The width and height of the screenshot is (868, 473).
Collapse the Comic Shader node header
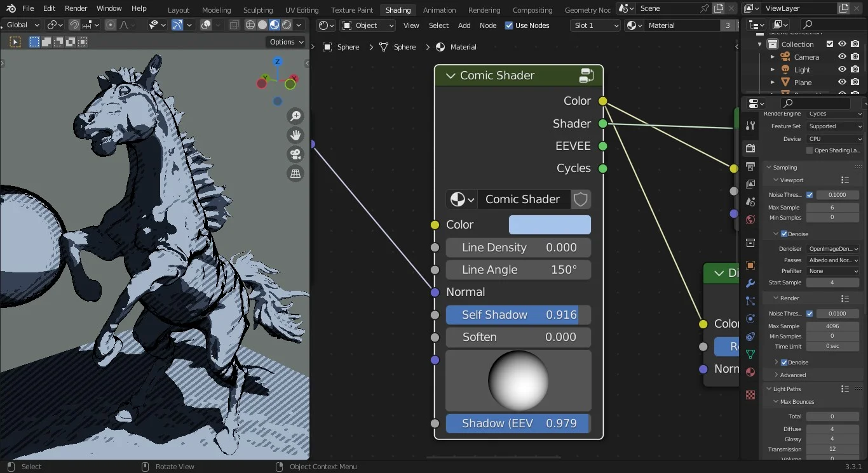(x=450, y=75)
